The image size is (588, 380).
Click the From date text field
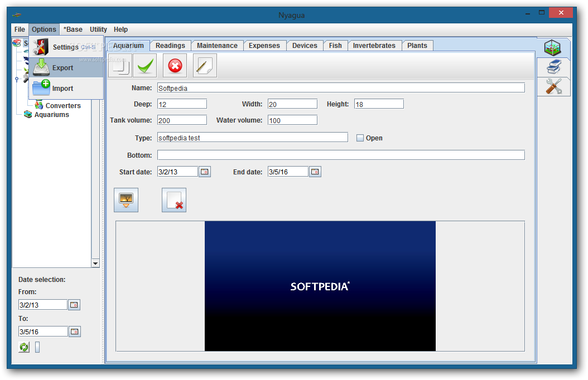[43, 305]
